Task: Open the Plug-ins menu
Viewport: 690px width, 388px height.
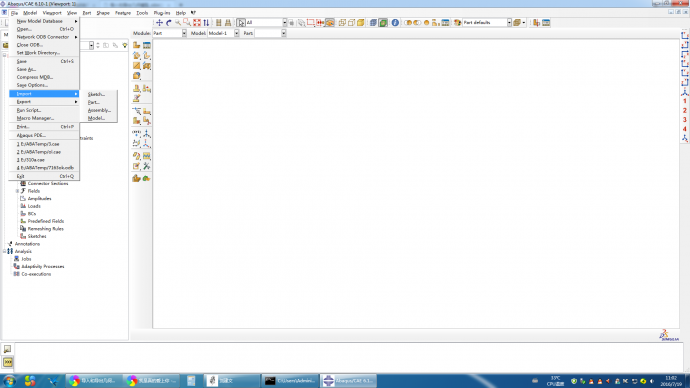Action: [x=162, y=13]
